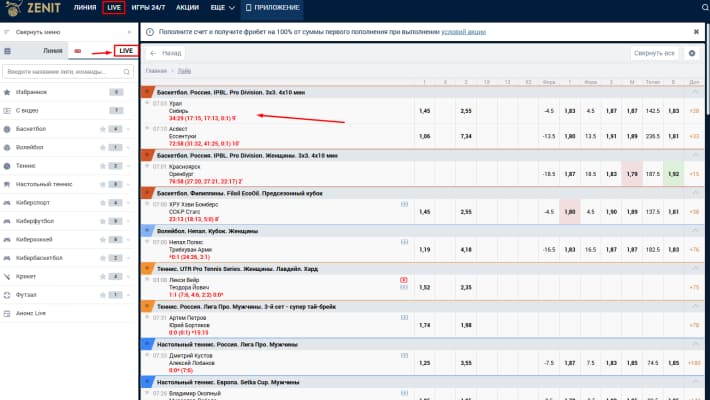Click the info icon in the promo banner
Screen dimensions: 710x400
(x=150, y=32)
